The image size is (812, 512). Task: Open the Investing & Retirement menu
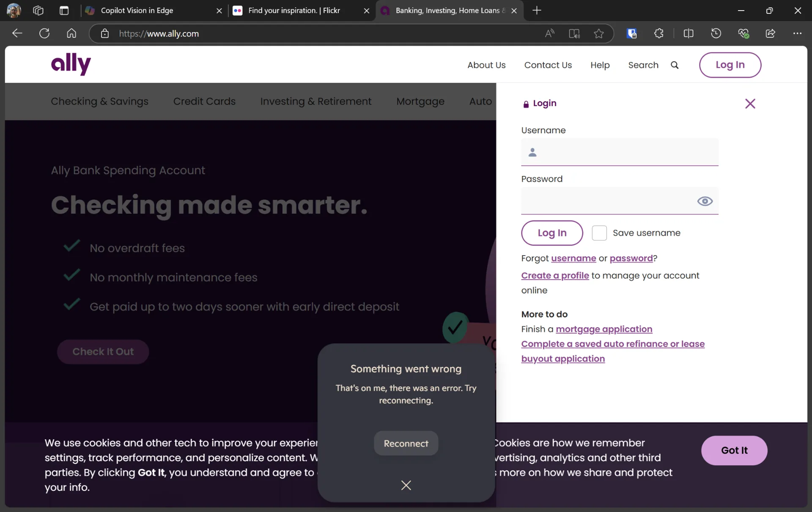coord(315,102)
